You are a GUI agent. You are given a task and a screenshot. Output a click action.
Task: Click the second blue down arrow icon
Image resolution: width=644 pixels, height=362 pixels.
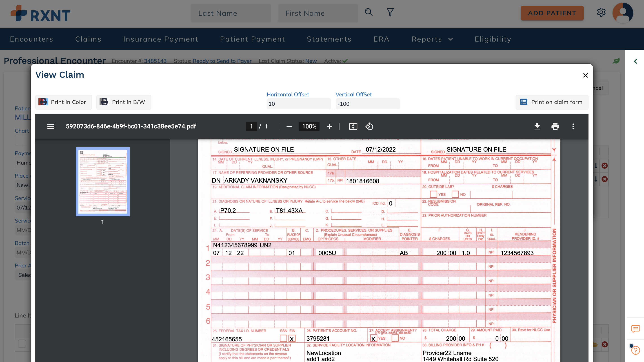pyautogui.click(x=596, y=179)
